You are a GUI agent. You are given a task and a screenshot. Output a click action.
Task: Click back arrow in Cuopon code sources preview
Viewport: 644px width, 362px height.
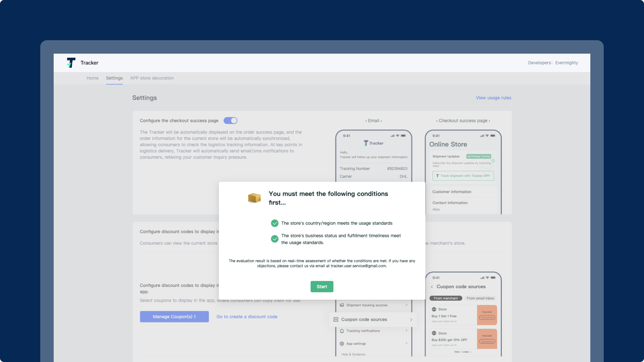point(432,287)
